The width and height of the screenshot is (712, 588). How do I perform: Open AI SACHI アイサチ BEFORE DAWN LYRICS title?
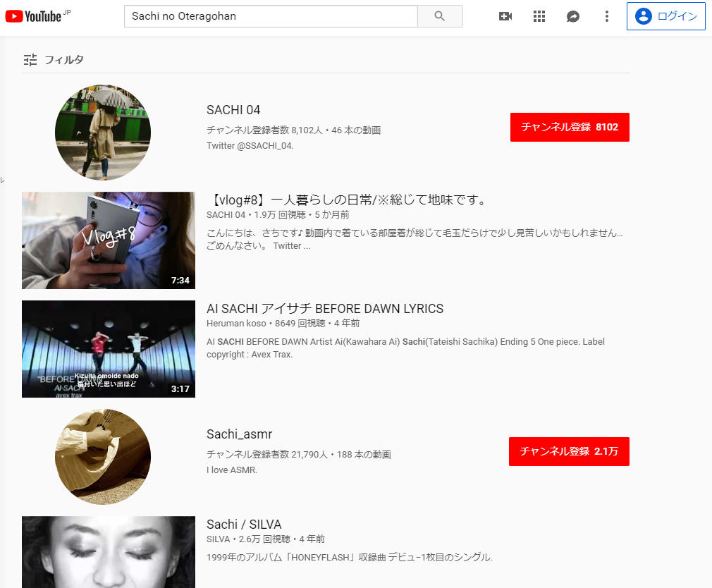(x=325, y=309)
